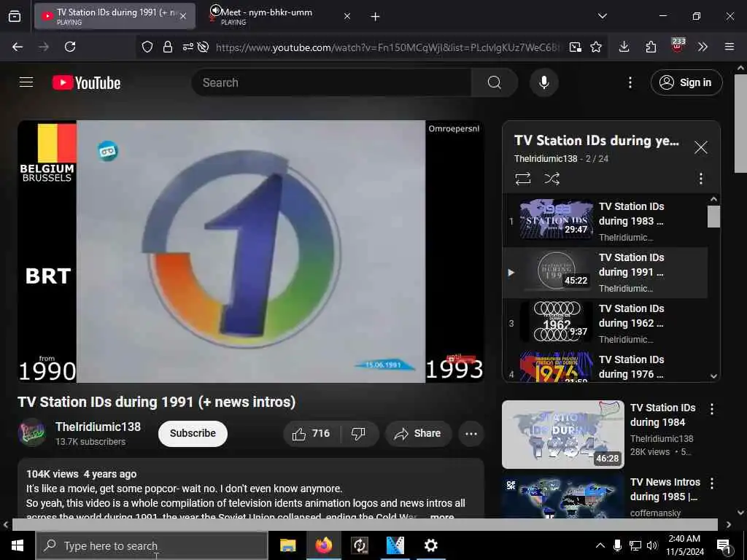Image resolution: width=747 pixels, height=560 pixels.
Task: Play TV Station IDs during 1962 playlist item
Action: click(605, 323)
